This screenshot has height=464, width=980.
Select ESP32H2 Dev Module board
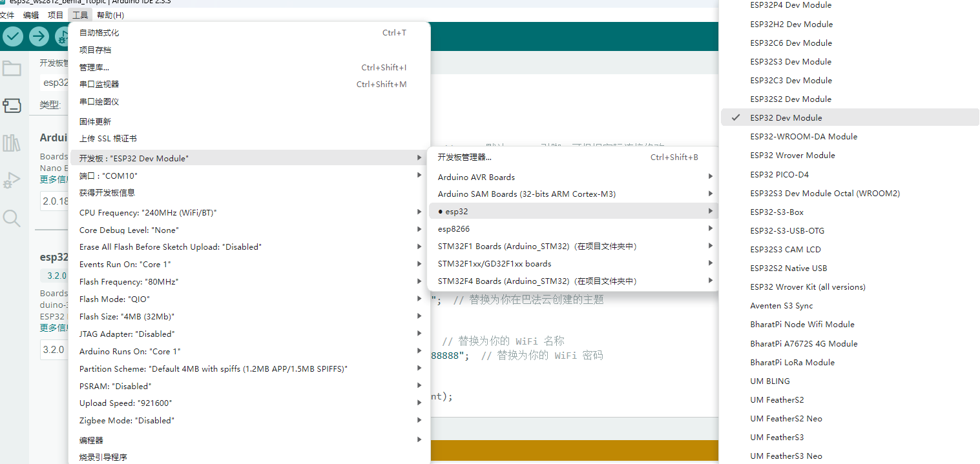[x=850, y=24]
